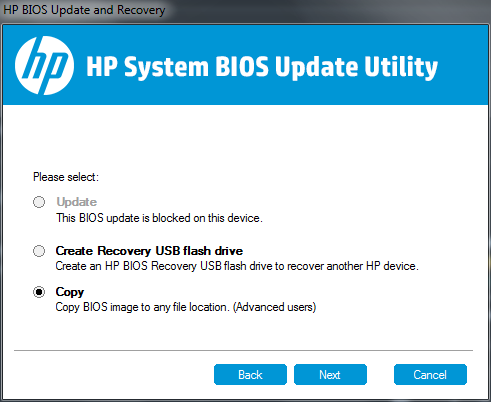Go to the Next step
Viewport: 491px width, 402px height.
[330, 375]
